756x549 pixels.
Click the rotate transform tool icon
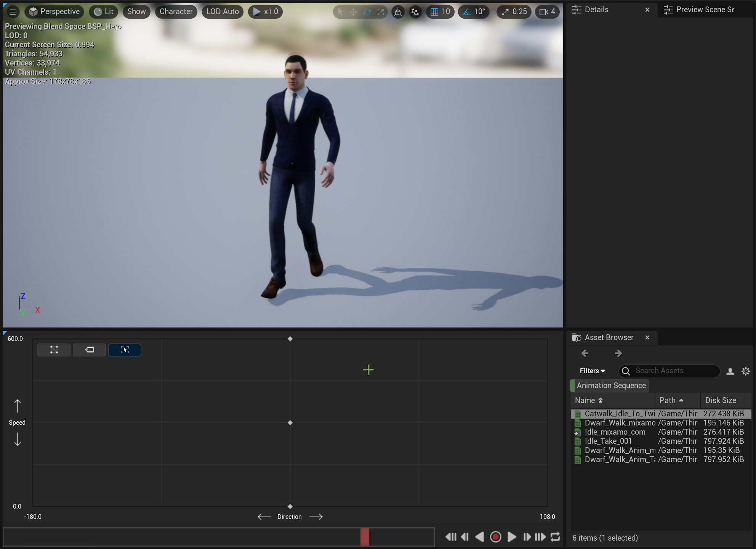coord(367,12)
